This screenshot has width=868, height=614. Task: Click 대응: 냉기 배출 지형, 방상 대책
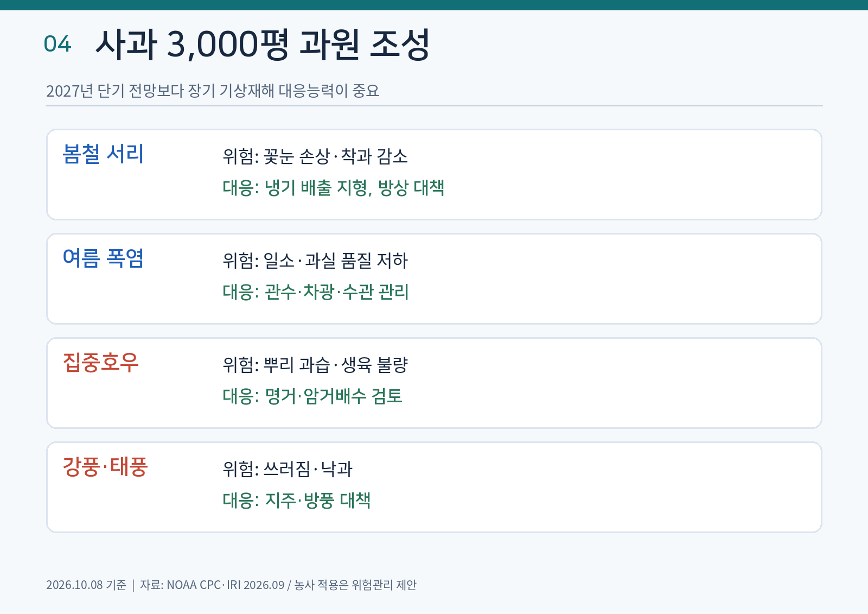pyautogui.click(x=334, y=188)
